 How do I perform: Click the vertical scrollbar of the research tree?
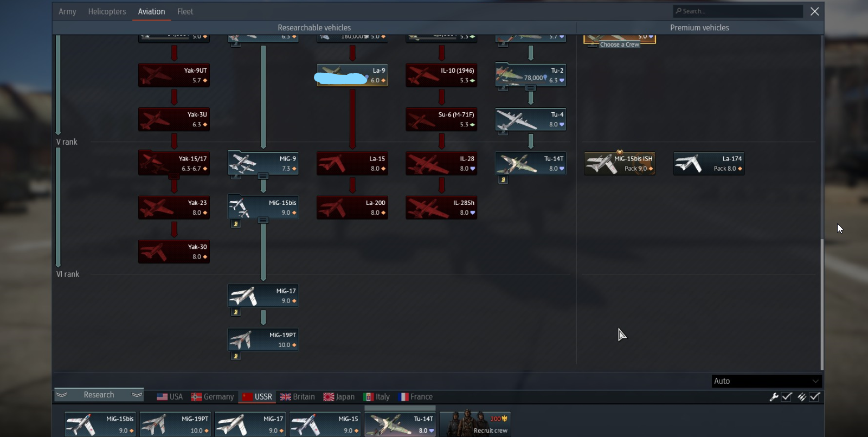coord(822,304)
